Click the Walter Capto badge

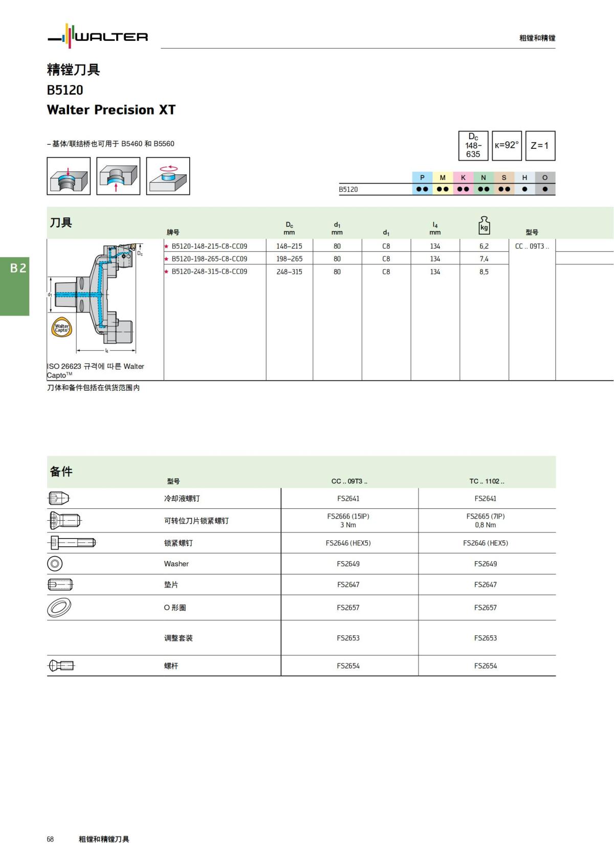click(62, 328)
